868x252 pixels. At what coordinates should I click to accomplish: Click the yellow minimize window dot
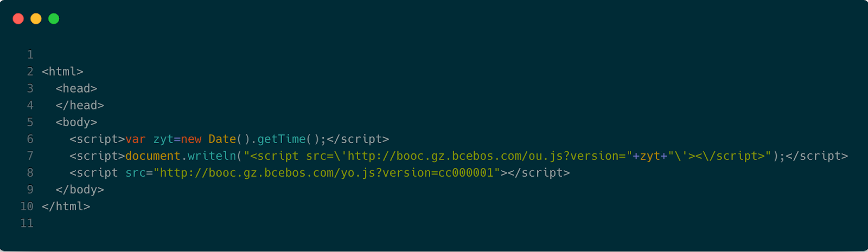click(x=36, y=19)
